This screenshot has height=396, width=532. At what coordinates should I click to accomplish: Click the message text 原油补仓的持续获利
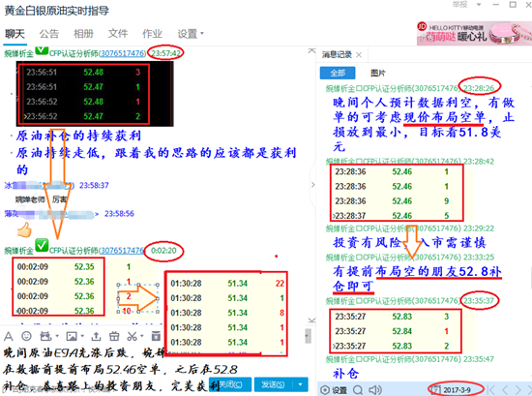tap(78, 136)
